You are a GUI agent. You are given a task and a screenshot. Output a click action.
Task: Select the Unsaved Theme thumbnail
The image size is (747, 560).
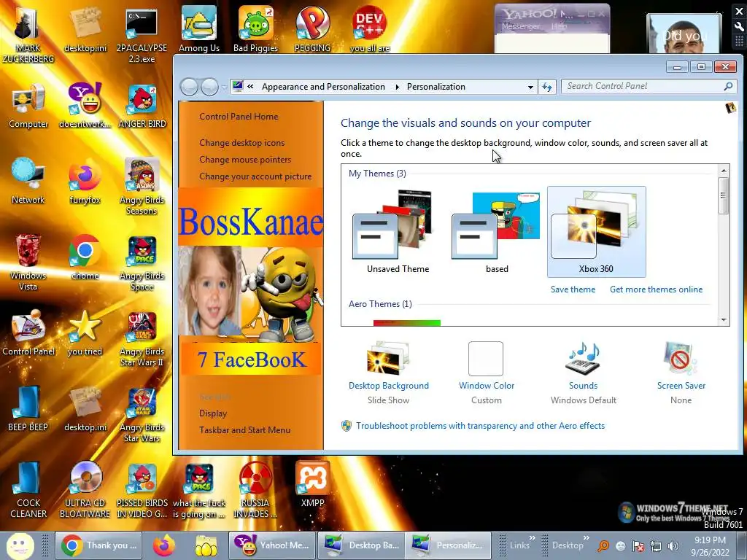(398, 232)
